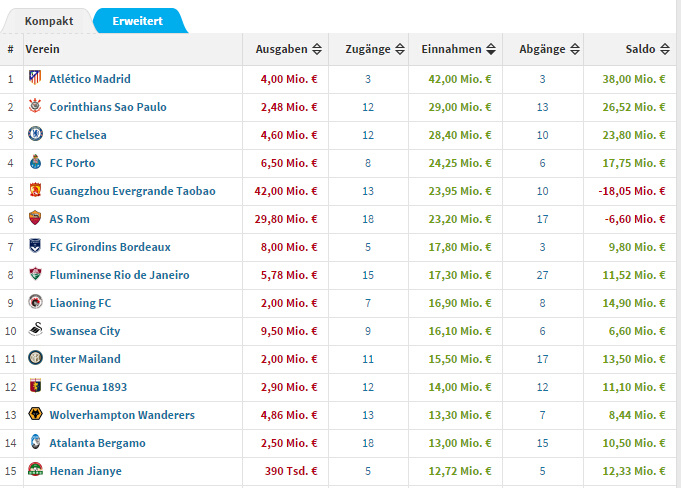
Task: Click Henan Jianye's Einnahmen 12,72 Mio. €
Action: point(460,471)
